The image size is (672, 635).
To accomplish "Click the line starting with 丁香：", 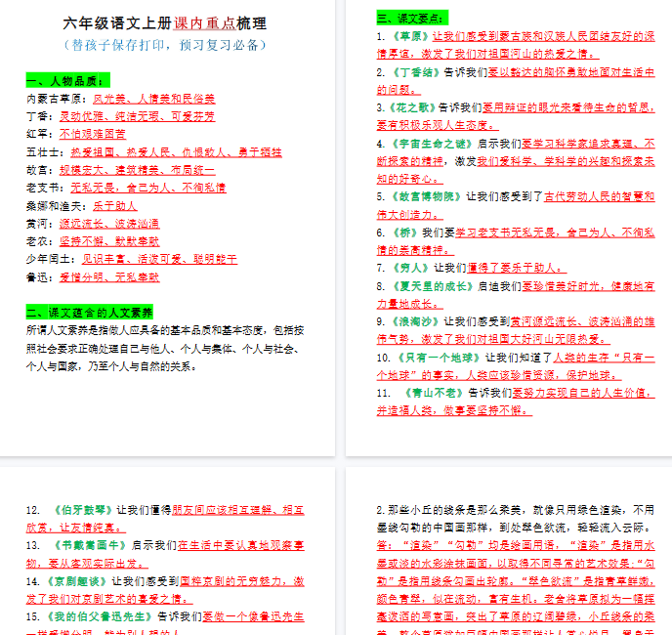I will pyautogui.click(x=120, y=116).
